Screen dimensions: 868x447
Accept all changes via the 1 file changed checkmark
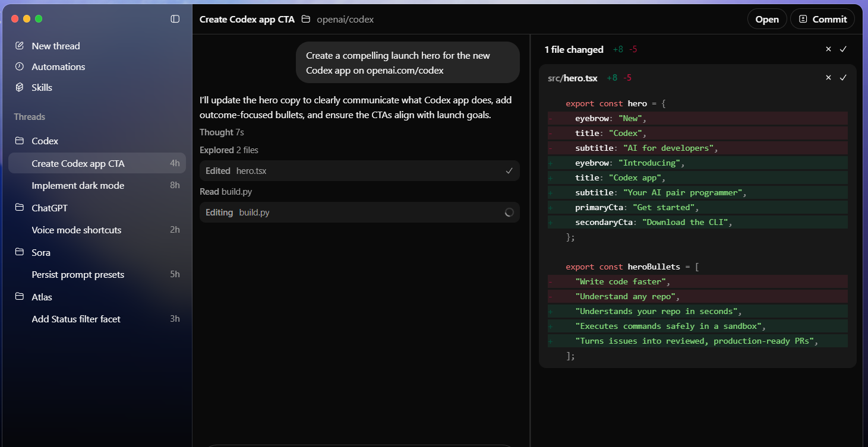pyautogui.click(x=843, y=49)
